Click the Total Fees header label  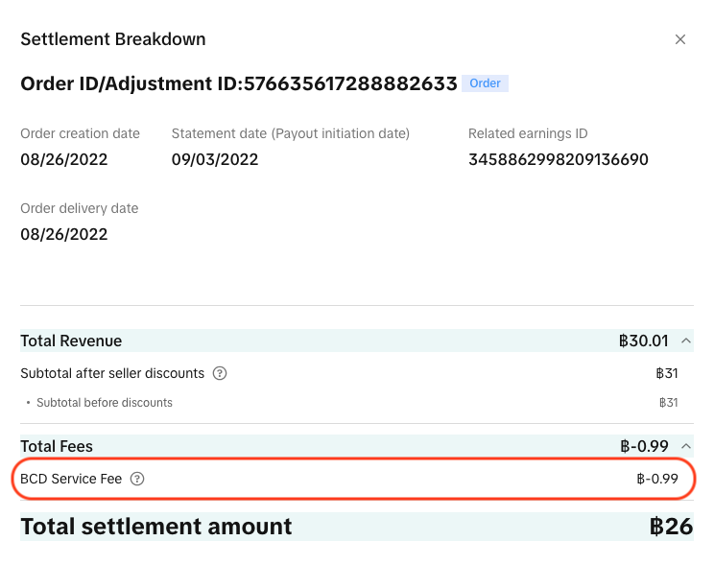(x=57, y=446)
